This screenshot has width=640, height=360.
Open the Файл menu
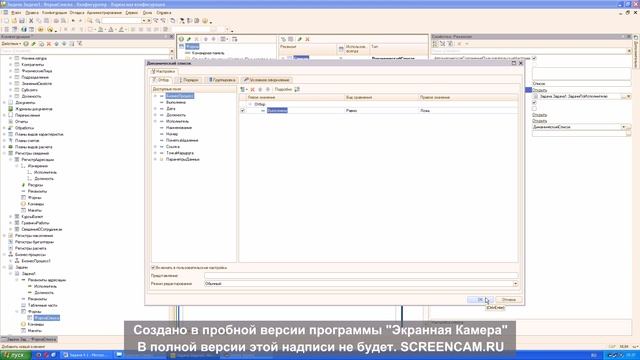tap(16, 13)
